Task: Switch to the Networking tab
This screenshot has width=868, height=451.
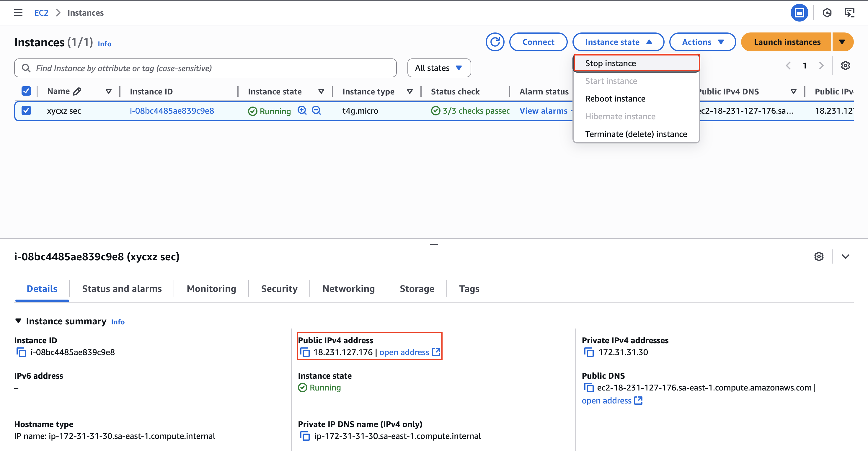Action: [x=348, y=289]
